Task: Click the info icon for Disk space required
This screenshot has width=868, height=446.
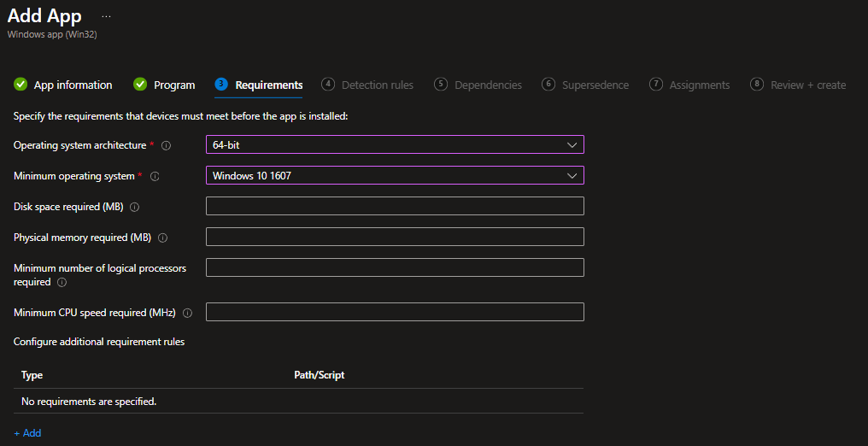Action: point(134,208)
